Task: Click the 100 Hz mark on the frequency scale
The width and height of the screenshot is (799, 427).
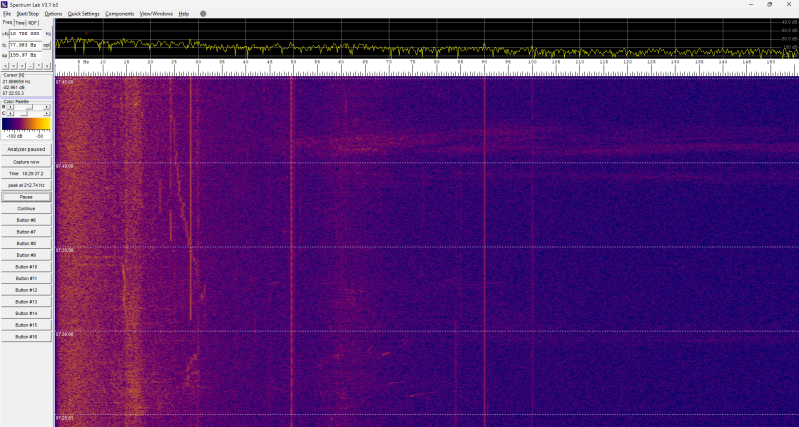Action: coord(532,62)
